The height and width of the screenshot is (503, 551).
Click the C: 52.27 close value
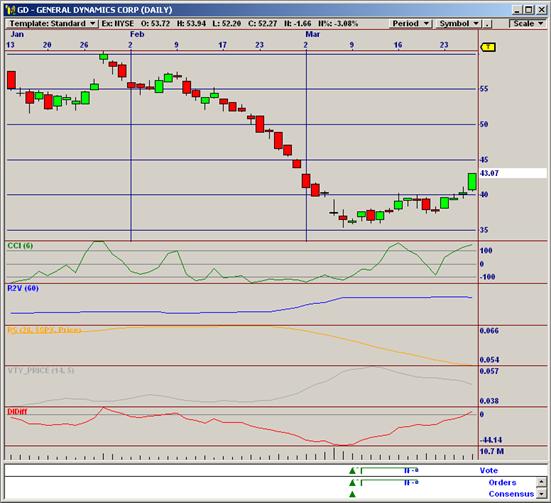pos(262,24)
